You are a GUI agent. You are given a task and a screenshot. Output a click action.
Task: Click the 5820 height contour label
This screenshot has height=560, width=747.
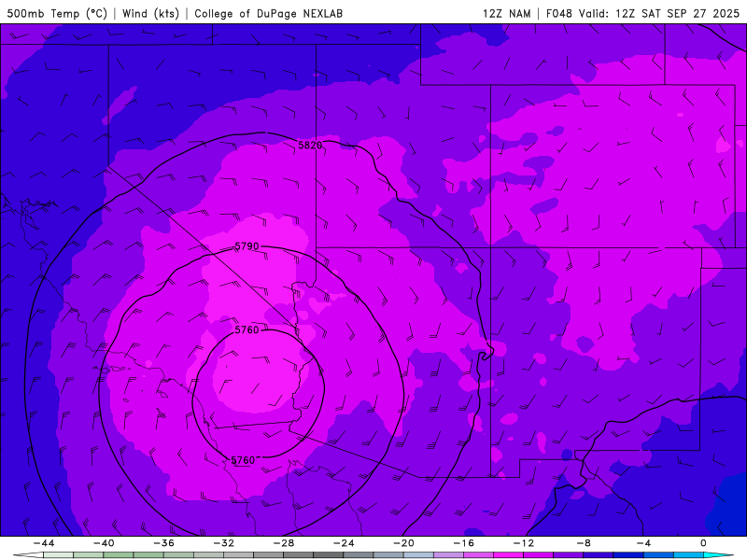tap(310, 146)
